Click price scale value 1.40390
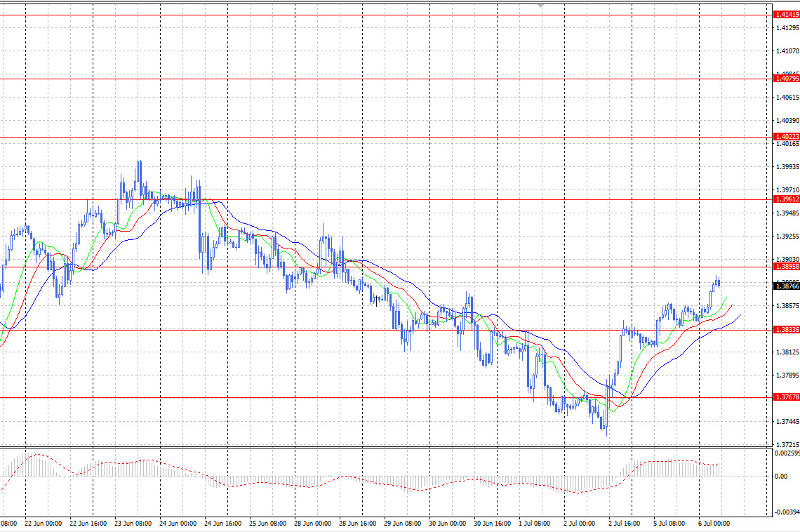 (787, 121)
